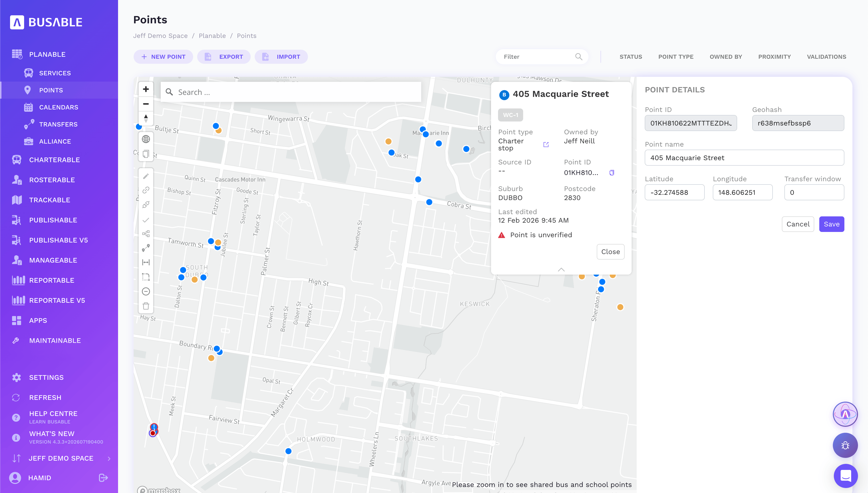868x493 pixels.
Task: Save the point details
Action: coord(831,224)
